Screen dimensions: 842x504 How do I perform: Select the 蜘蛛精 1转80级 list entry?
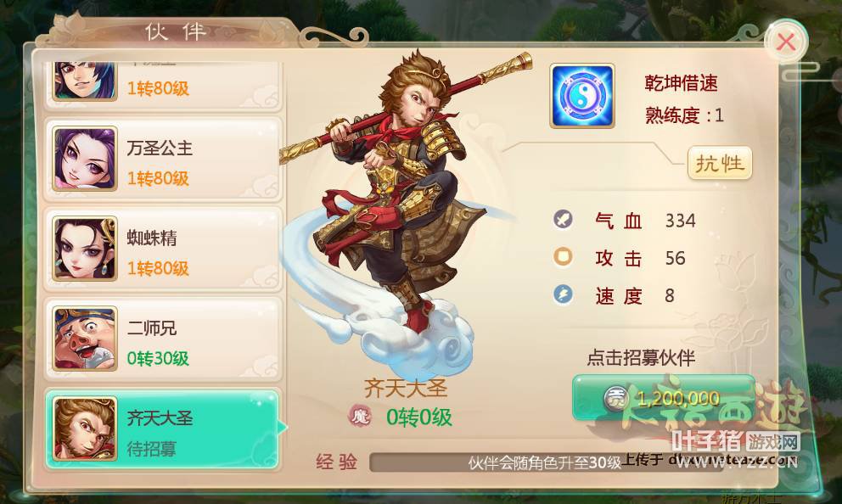(x=163, y=249)
